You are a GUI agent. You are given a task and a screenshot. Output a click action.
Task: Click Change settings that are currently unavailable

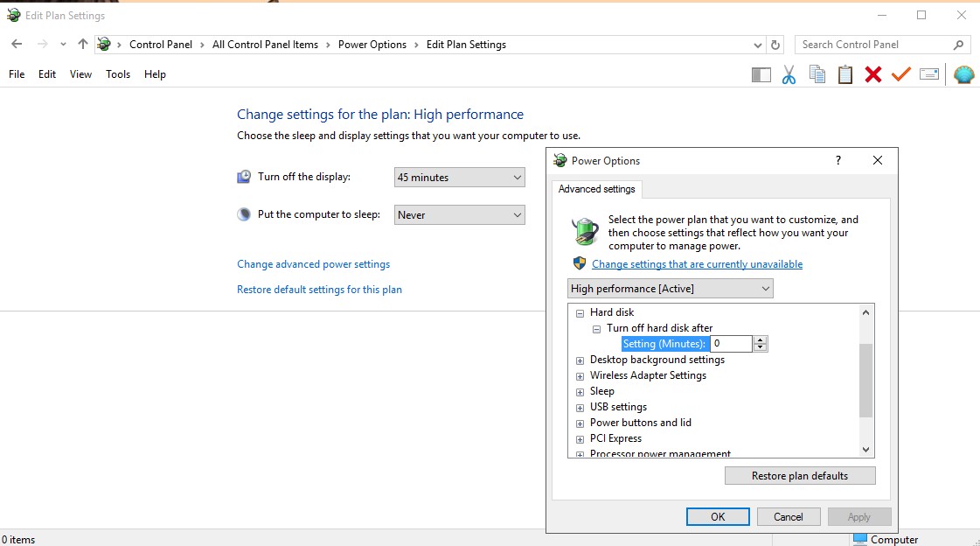tap(697, 264)
